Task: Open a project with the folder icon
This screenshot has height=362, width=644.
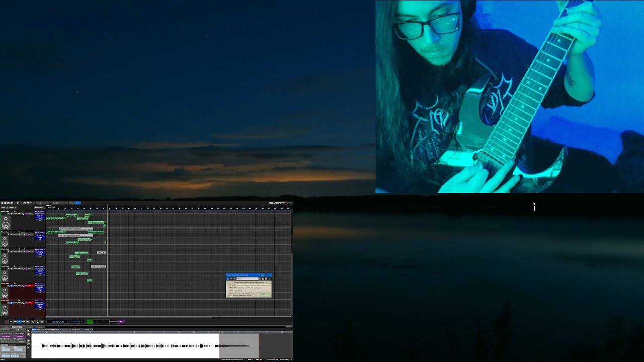Action: 5,203
